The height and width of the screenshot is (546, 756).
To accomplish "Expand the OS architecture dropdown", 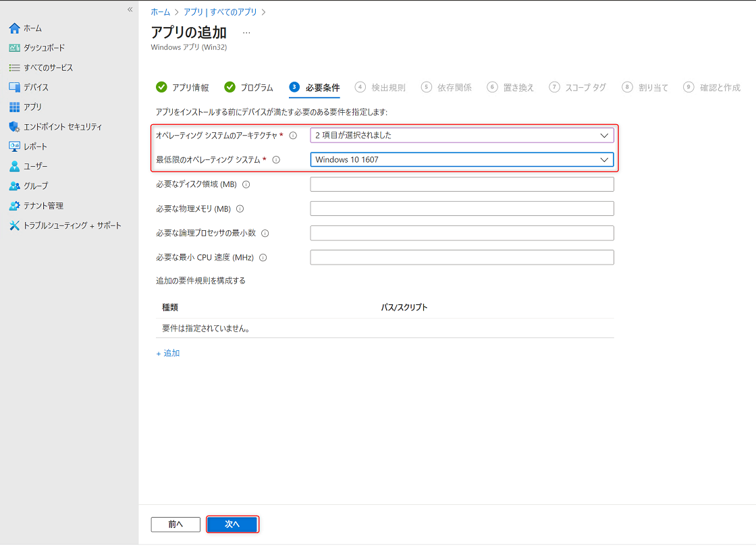I will pos(462,135).
